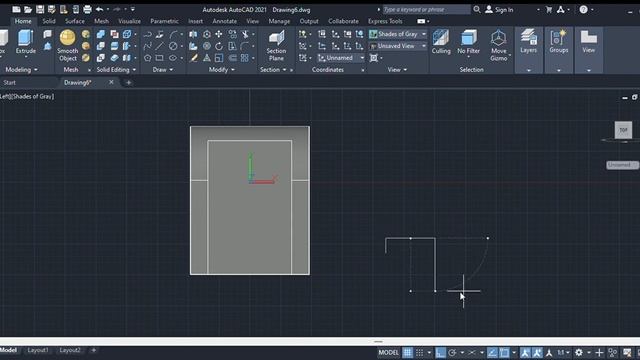
Task: Switch to the Annotate ribbon tab
Action: (224, 21)
